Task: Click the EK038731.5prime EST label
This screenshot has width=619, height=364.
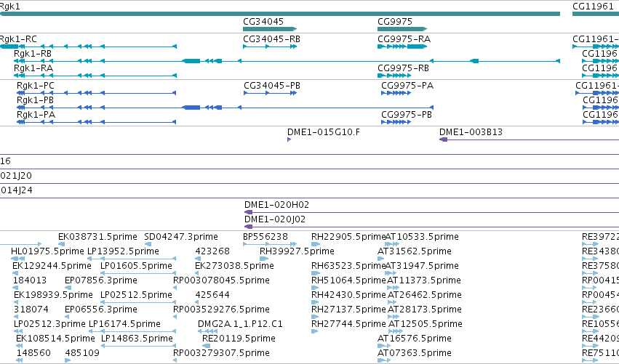Action: coord(97,237)
